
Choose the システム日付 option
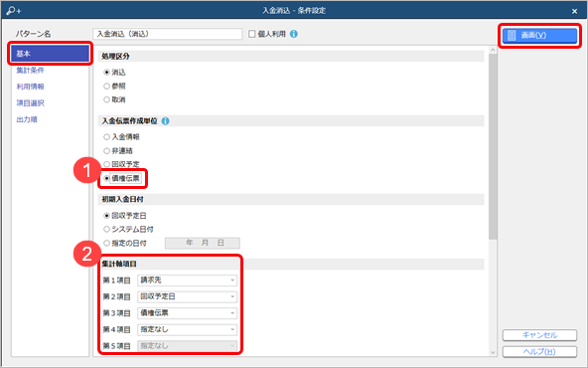point(106,229)
